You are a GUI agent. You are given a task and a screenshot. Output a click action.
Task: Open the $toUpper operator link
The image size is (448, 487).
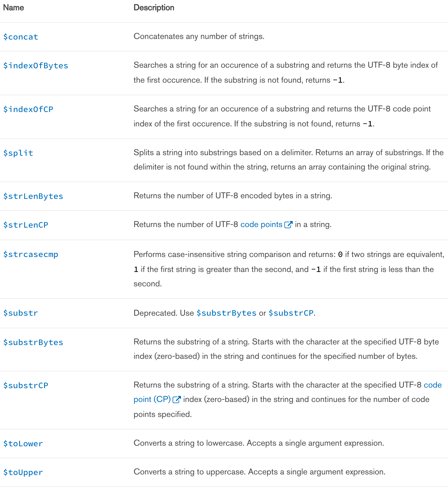click(23, 472)
